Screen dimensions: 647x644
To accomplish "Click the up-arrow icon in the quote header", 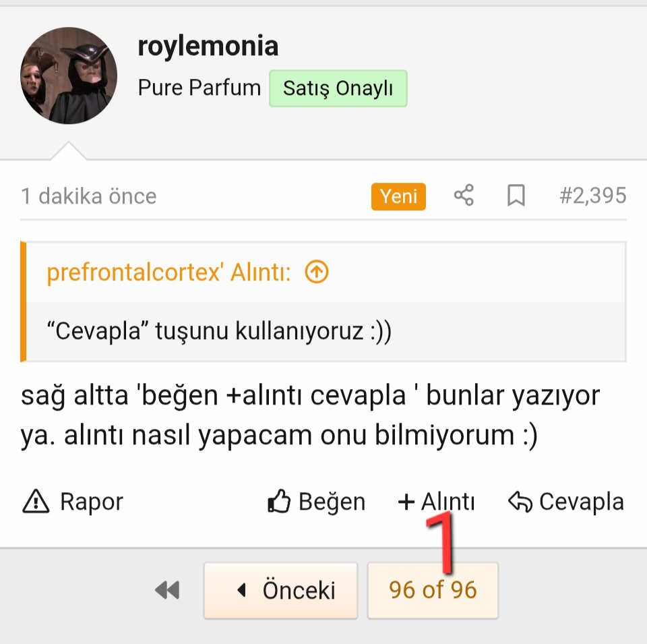I will pyautogui.click(x=317, y=272).
